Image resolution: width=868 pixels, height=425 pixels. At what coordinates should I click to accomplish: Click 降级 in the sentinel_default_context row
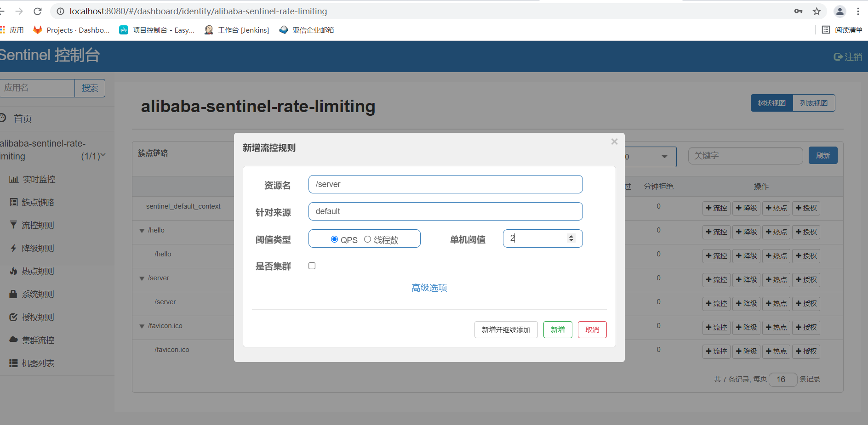[x=746, y=208]
